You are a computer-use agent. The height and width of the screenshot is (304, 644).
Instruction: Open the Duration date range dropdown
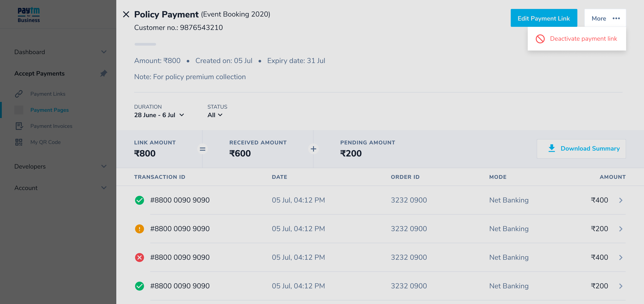click(x=159, y=115)
